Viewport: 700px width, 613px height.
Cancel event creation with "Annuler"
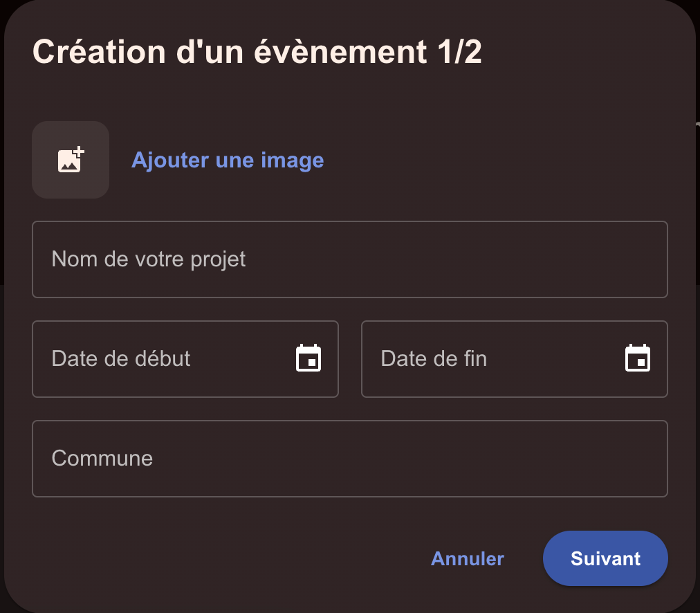click(468, 558)
